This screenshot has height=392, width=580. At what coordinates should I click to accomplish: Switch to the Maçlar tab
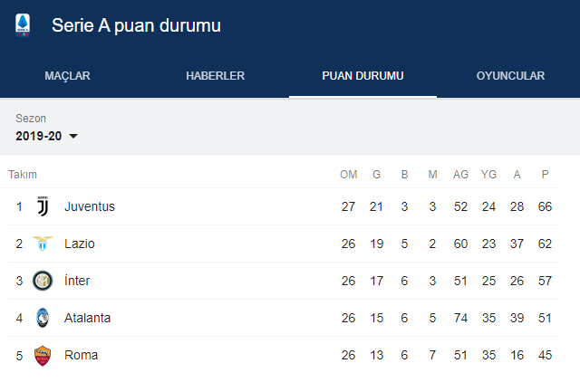(x=67, y=76)
